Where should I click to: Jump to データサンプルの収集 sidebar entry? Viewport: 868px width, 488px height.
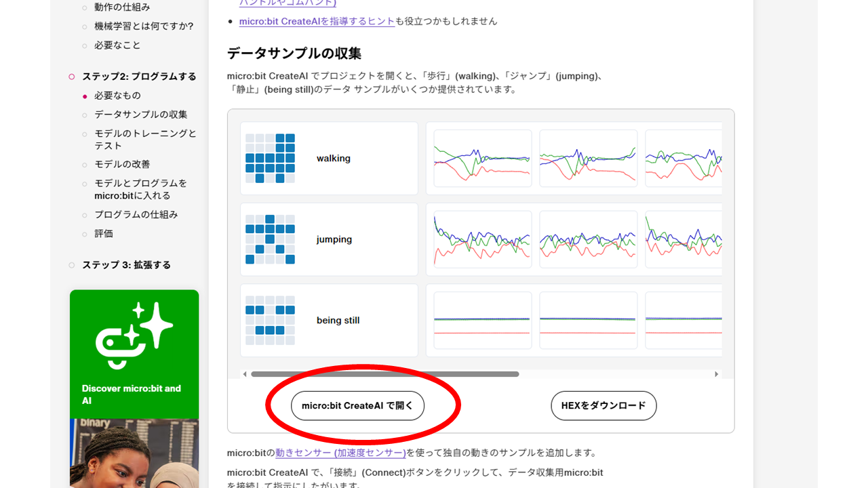click(140, 115)
